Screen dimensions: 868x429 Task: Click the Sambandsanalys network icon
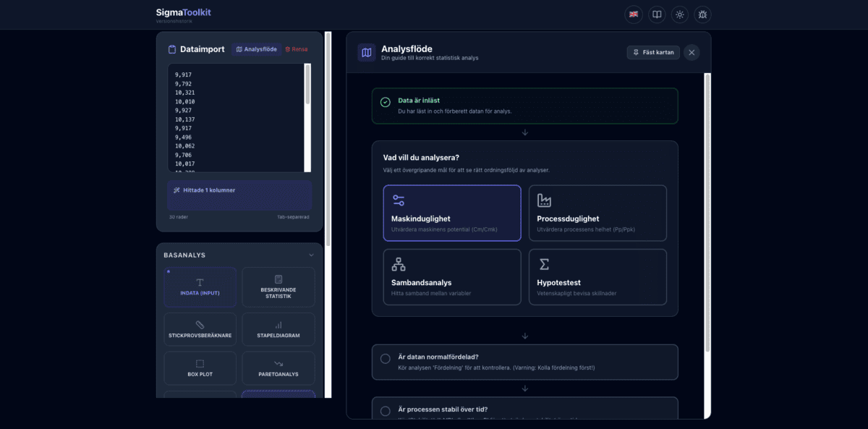tap(399, 265)
